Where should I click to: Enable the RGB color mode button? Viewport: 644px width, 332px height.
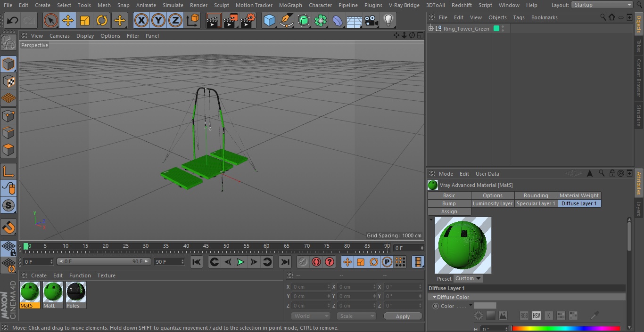tap(524, 316)
